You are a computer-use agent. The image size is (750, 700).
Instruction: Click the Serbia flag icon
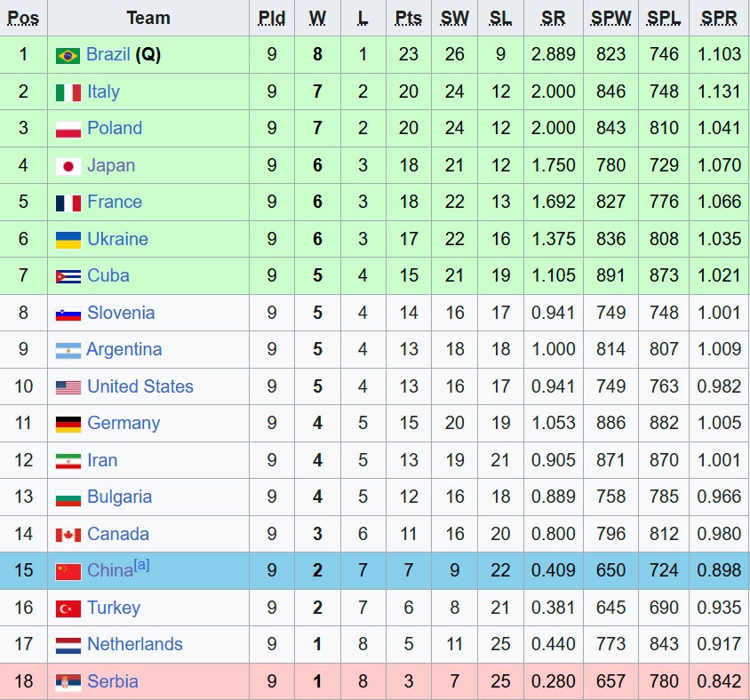pos(68,682)
